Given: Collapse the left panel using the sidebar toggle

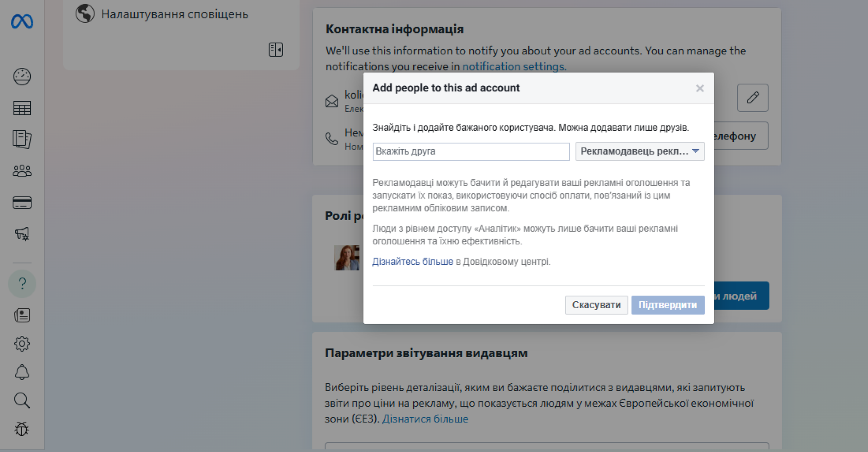Looking at the screenshot, I should point(276,50).
